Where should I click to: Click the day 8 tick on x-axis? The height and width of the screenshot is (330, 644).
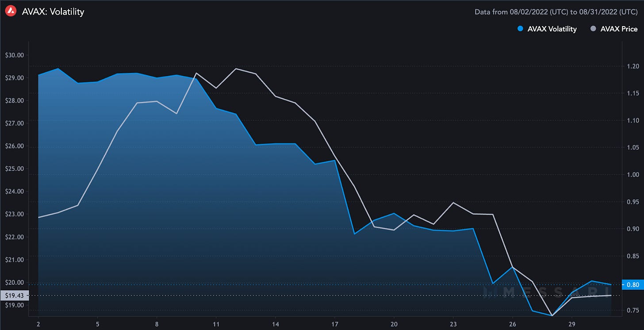point(157,324)
